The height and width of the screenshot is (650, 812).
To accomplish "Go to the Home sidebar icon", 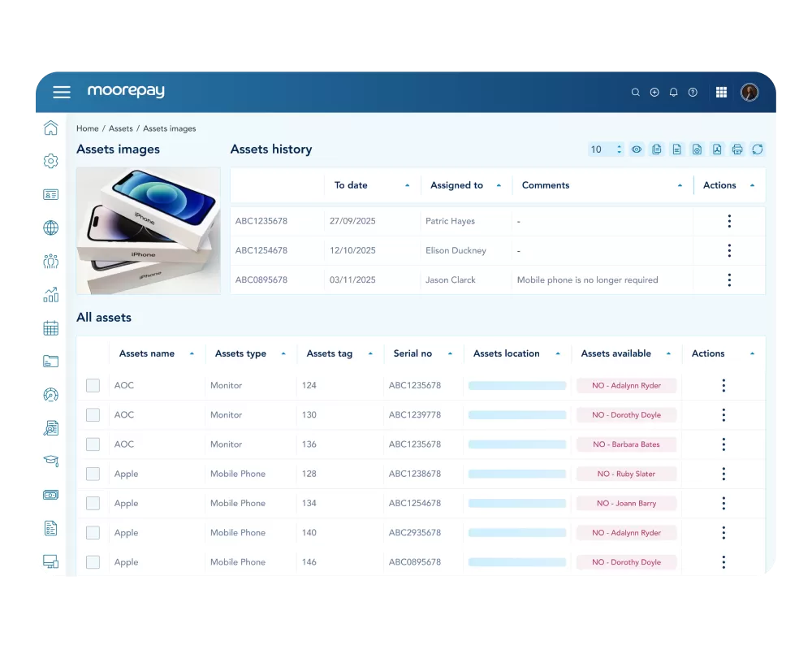I will pyautogui.click(x=50, y=128).
